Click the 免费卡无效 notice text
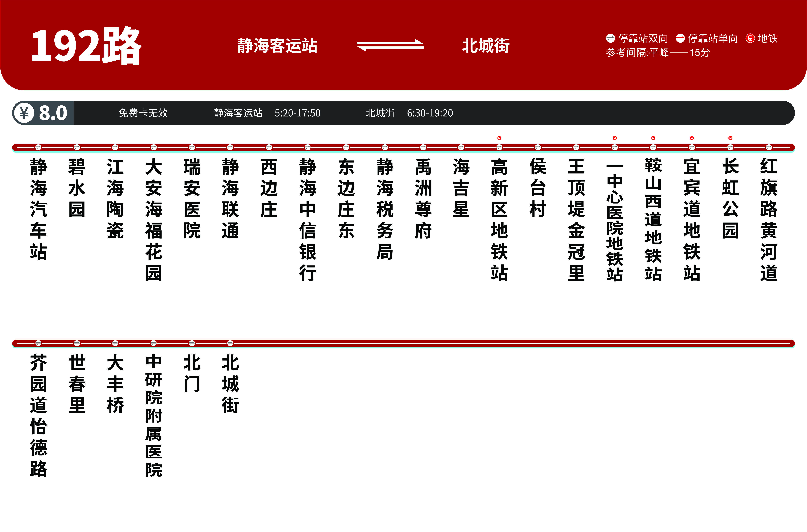This screenshot has width=807, height=532. tap(143, 113)
